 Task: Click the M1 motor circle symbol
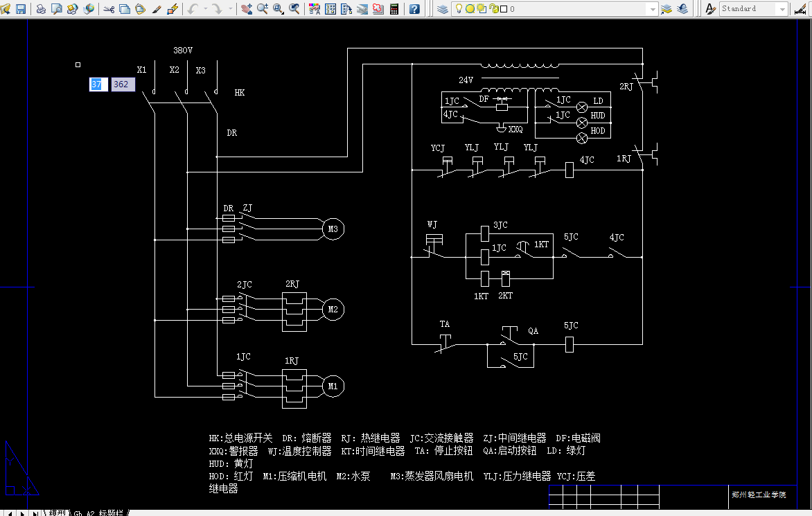tap(333, 386)
